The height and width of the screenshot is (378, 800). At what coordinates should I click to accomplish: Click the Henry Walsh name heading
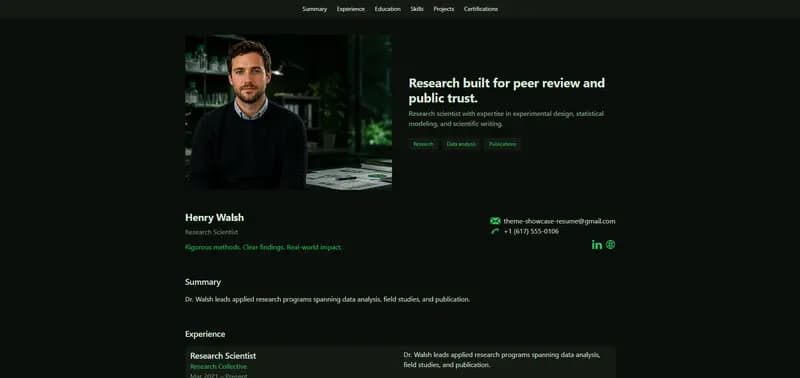[x=214, y=218]
